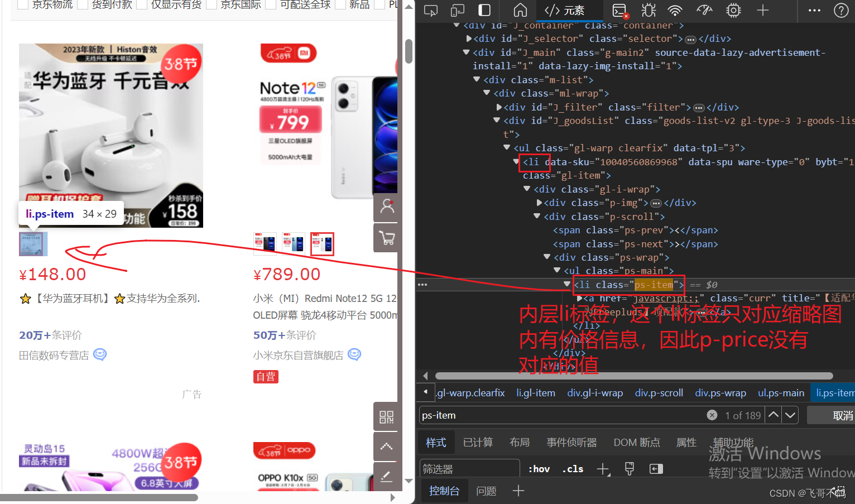855x504 pixels.
Task: Select li.gl-item in the breadcrumb
Action: point(536,393)
